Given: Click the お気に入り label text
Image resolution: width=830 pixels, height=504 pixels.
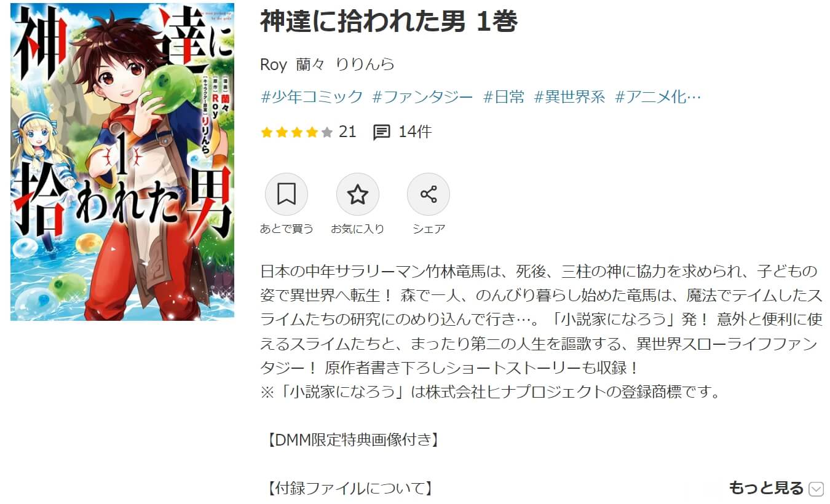Looking at the screenshot, I should point(357,229).
